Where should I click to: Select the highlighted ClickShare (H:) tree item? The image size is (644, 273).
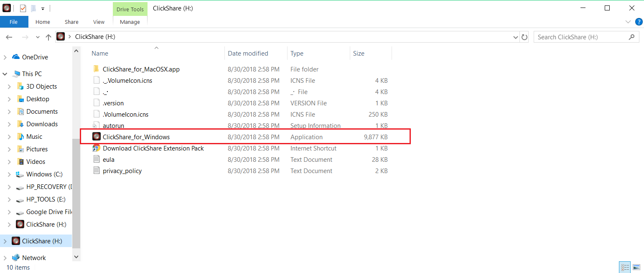[36, 241]
